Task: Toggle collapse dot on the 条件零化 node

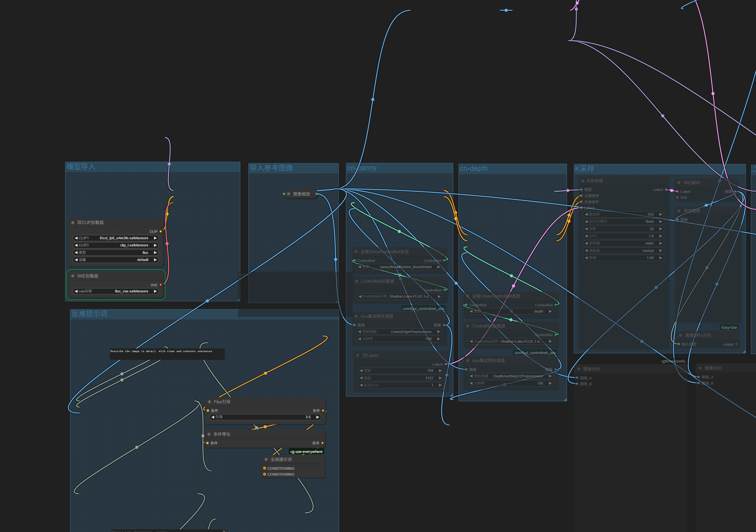Action: pyautogui.click(x=209, y=434)
